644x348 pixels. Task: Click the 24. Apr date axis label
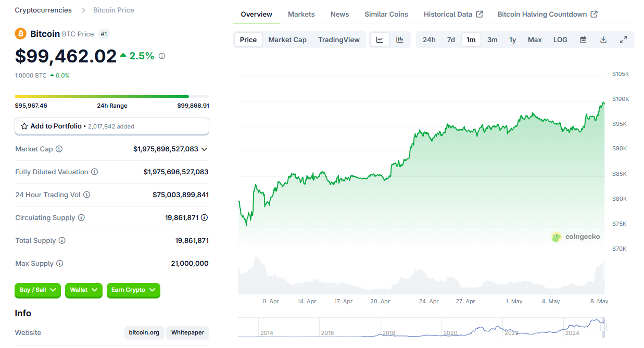(428, 301)
